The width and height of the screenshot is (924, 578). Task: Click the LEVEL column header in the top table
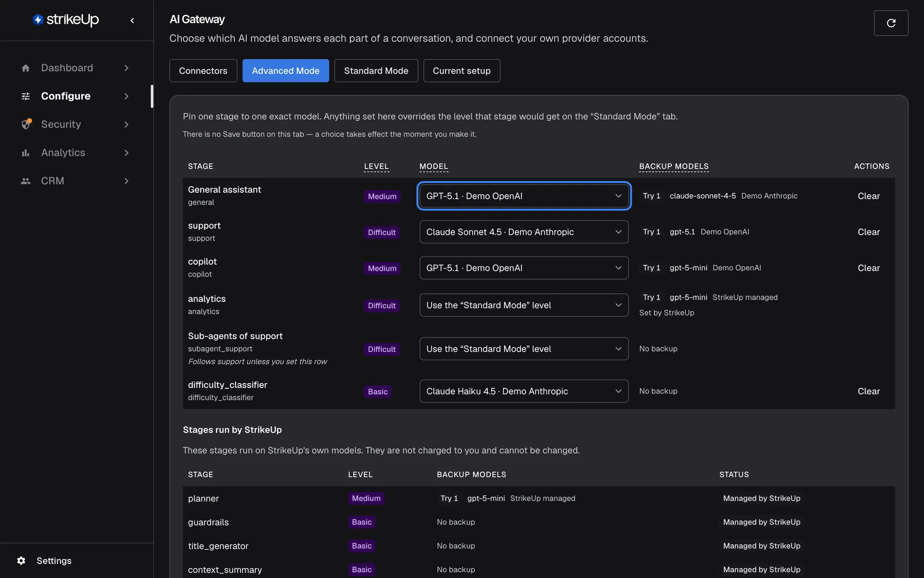pyautogui.click(x=376, y=166)
